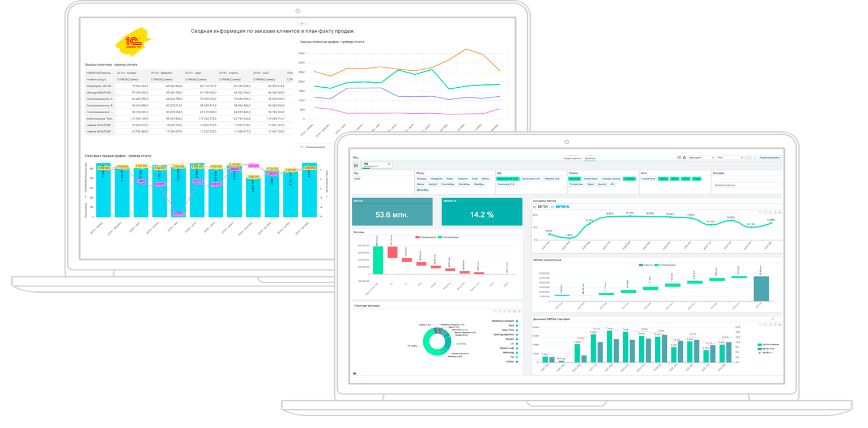Click the share icon beside the bookmarks dropdown
The width and height of the screenshot is (868, 428).
[679, 157]
